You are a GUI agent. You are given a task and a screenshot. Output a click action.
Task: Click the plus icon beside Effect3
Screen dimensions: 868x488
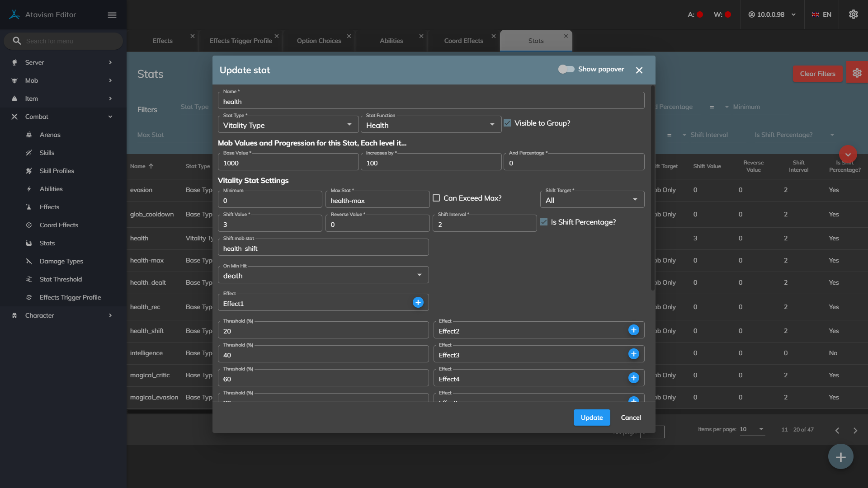coord(633,354)
